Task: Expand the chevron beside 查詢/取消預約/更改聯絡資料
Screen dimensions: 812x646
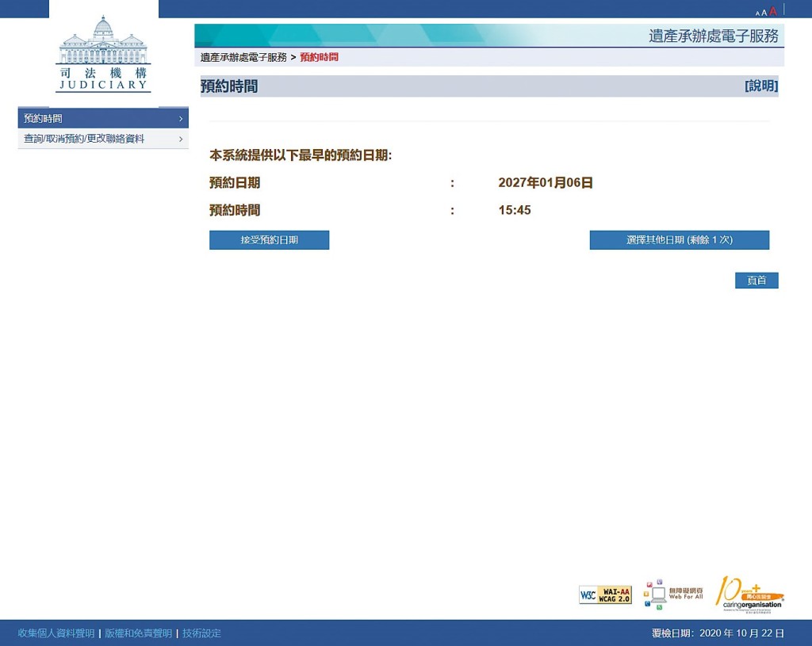Action: 180,139
